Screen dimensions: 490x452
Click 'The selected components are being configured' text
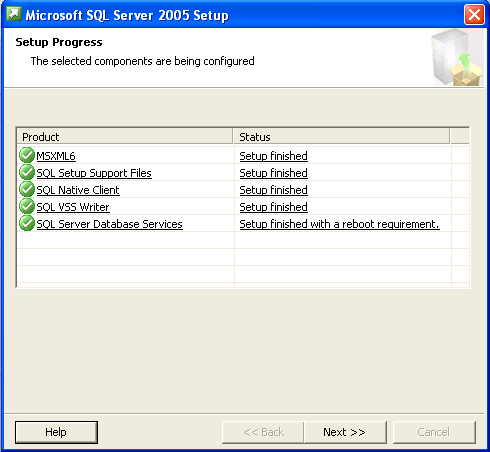point(143,61)
